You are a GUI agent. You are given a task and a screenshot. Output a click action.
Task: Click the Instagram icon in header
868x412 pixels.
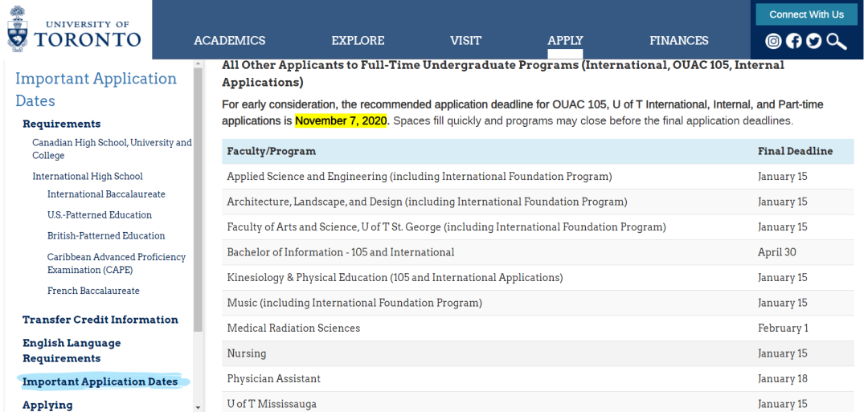click(773, 41)
